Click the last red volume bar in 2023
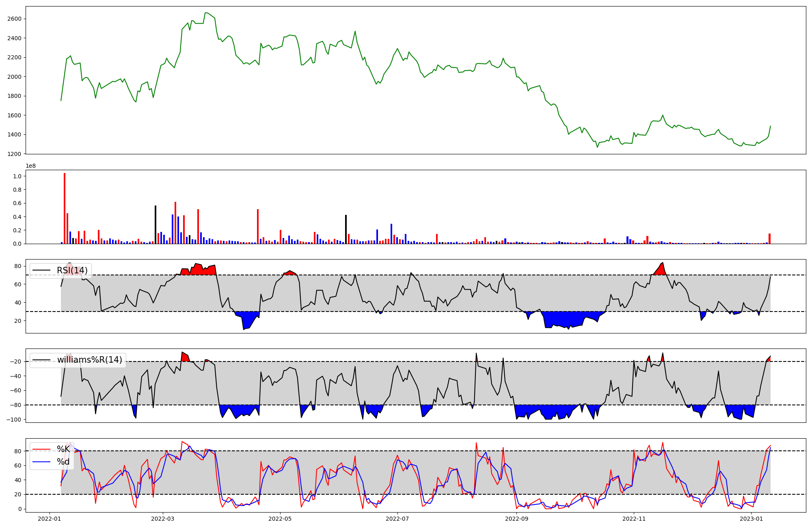This screenshot has height=528, width=812. pyautogui.click(x=769, y=239)
